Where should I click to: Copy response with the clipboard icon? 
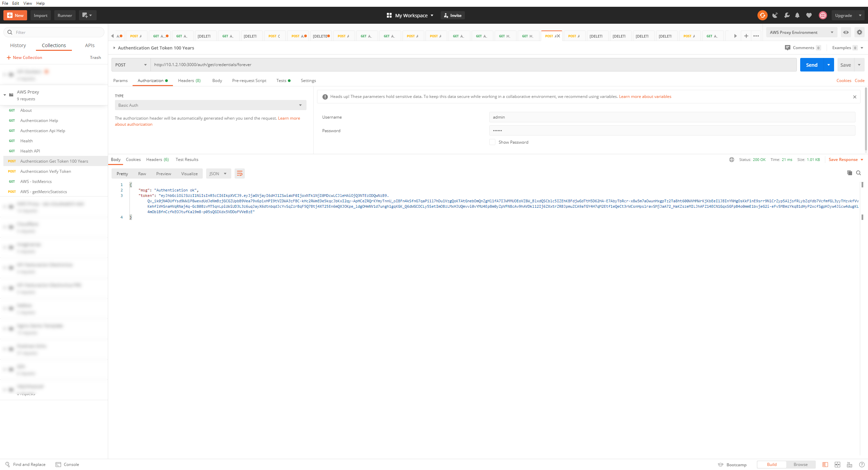[x=849, y=173]
